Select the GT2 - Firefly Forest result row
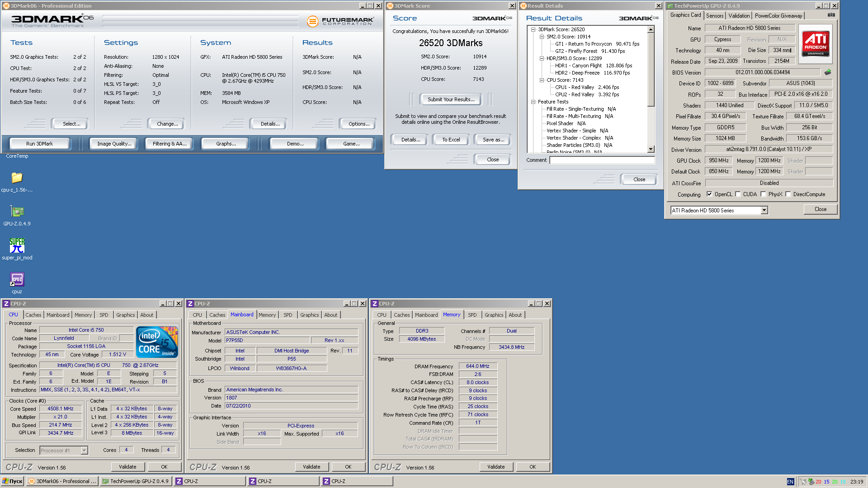The image size is (868, 488). coord(590,51)
